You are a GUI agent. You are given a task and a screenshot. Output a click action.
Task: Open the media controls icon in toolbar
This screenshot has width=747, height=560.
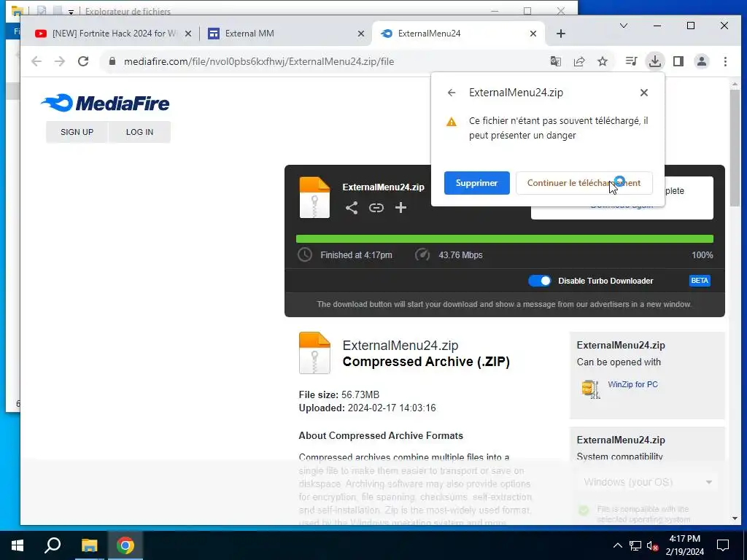[631, 61]
